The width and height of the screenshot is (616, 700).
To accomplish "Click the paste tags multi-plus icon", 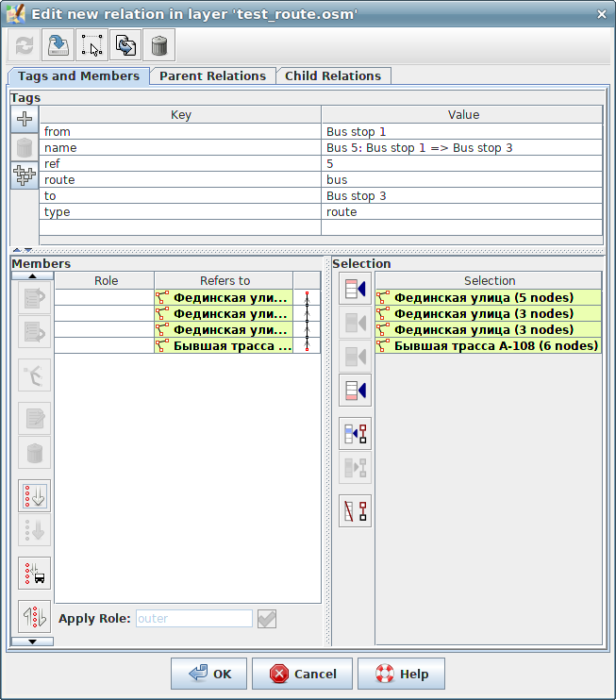I will (x=25, y=175).
